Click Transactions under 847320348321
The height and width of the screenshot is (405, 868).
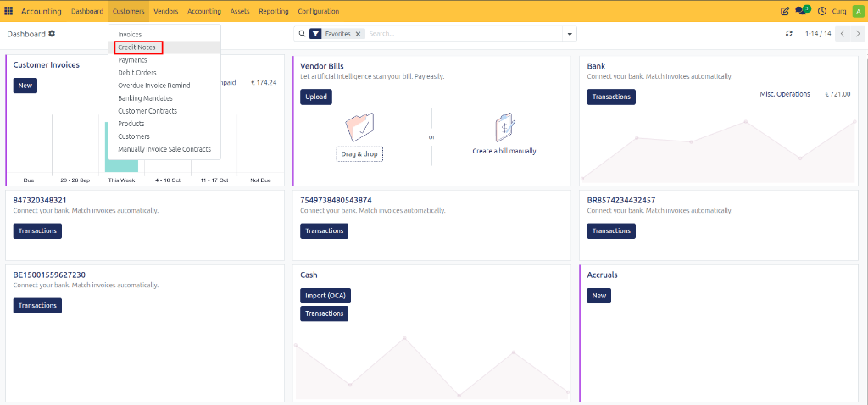pyautogui.click(x=37, y=230)
